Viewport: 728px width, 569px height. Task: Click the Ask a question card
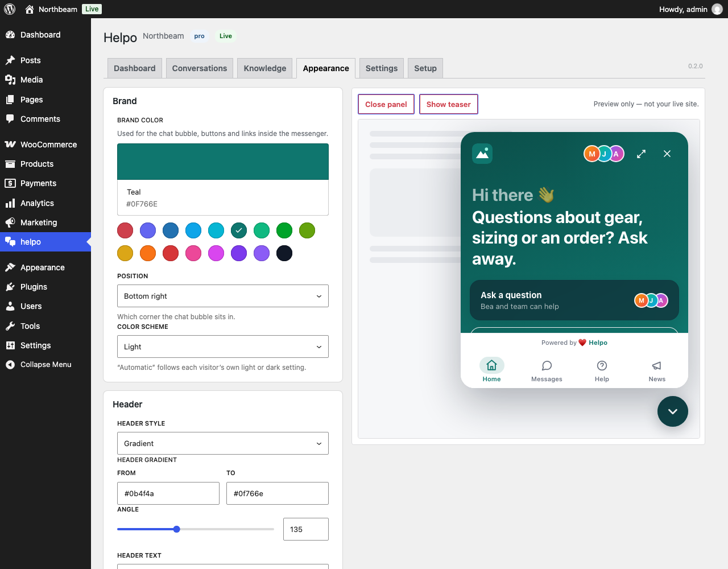click(x=574, y=300)
